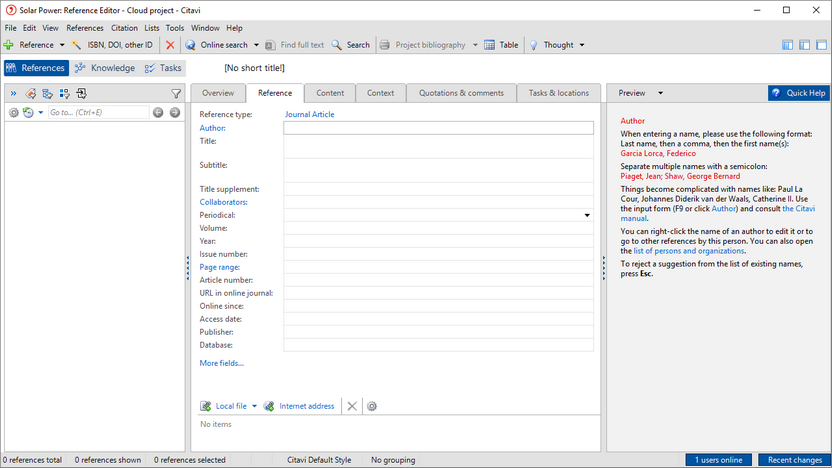Image resolution: width=832 pixels, height=468 pixels.
Task: Add an Internet address location
Action: coord(299,406)
